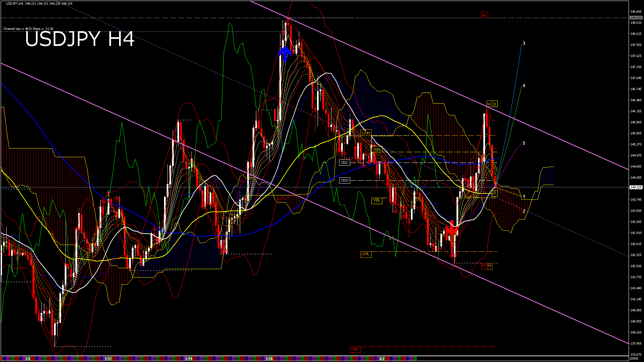The height and width of the screenshot is (362, 644).
Task: Click projection line endpoint number 5
Action: [x=524, y=143]
